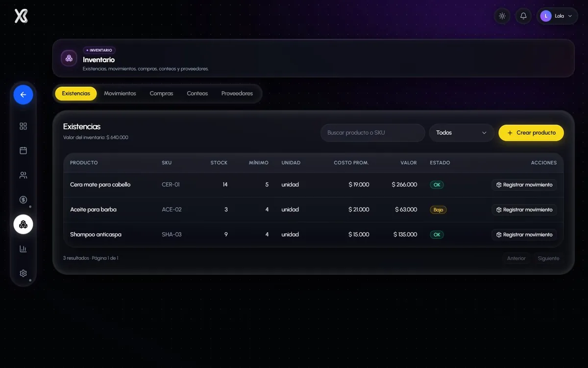Image resolution: width=588 pixels, height=368 pixels.
Task: Switch to the Movimientos tab
Action: click(120, 94)
